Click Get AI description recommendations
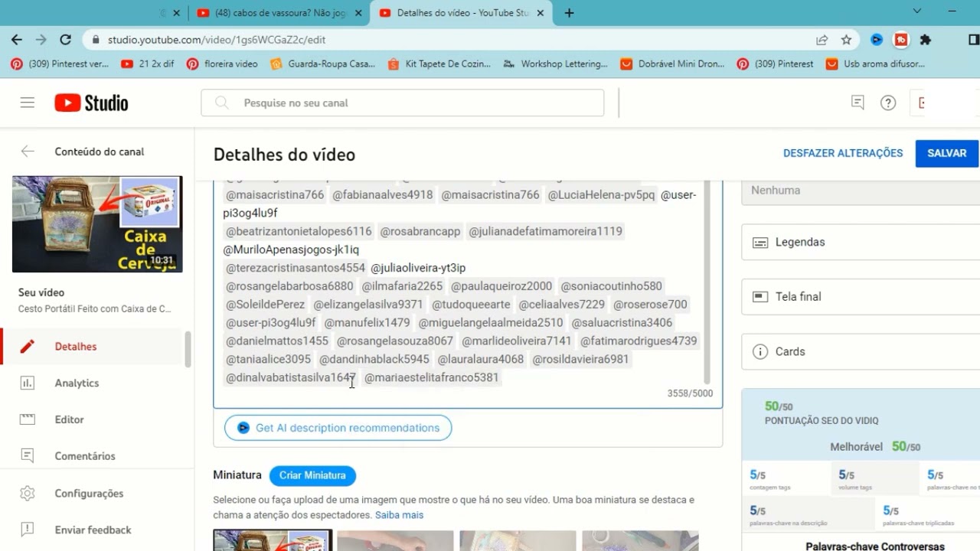 (338, 428)
